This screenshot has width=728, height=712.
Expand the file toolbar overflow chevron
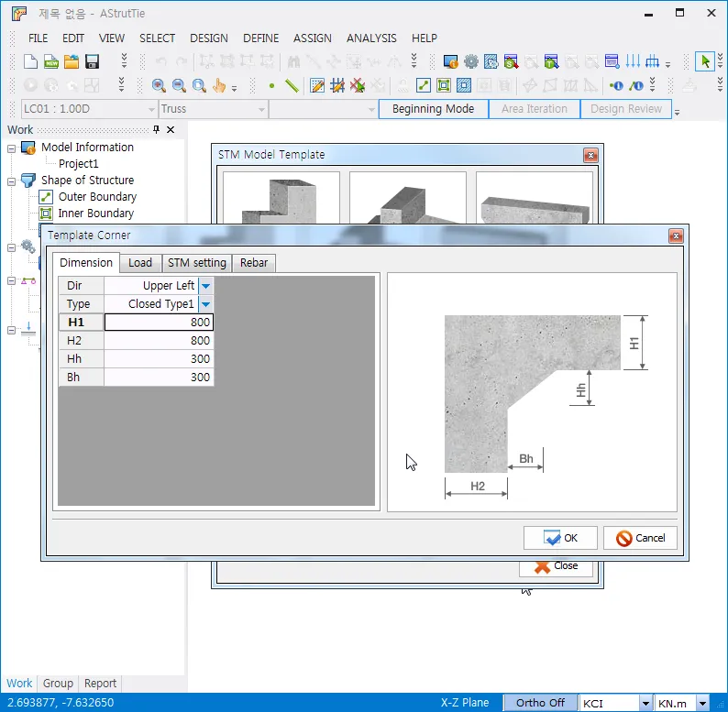tap(124, 60)
